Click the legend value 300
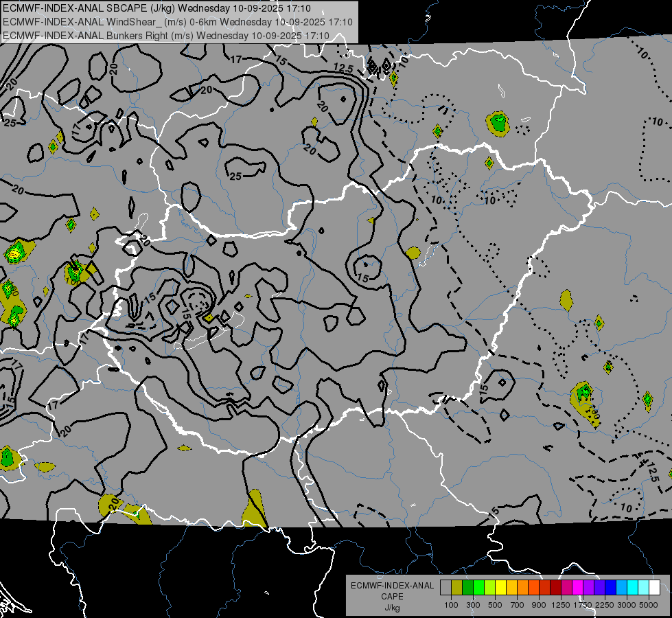Viewport: 672px width, 618px height. tap(473, 605)
